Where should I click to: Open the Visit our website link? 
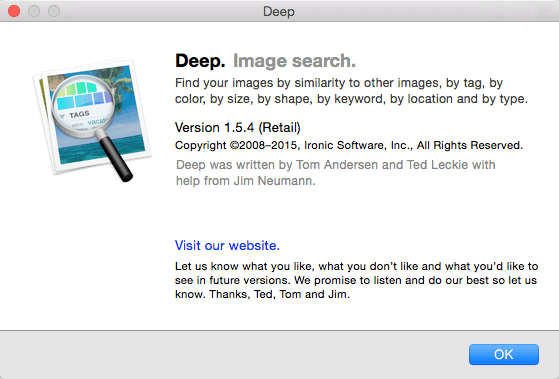[227, 245]
